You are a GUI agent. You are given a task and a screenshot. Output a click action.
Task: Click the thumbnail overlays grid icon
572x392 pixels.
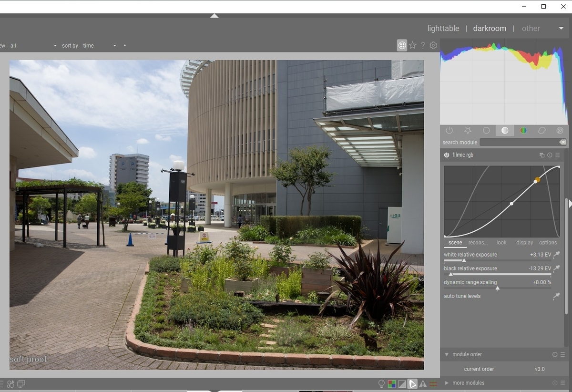pyautogui.click(x=402, y=45)
